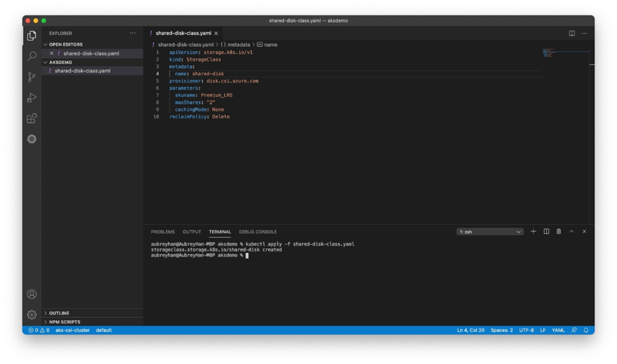Switch to the Problems tab
617x364 pixels.
tap(163, 232)
